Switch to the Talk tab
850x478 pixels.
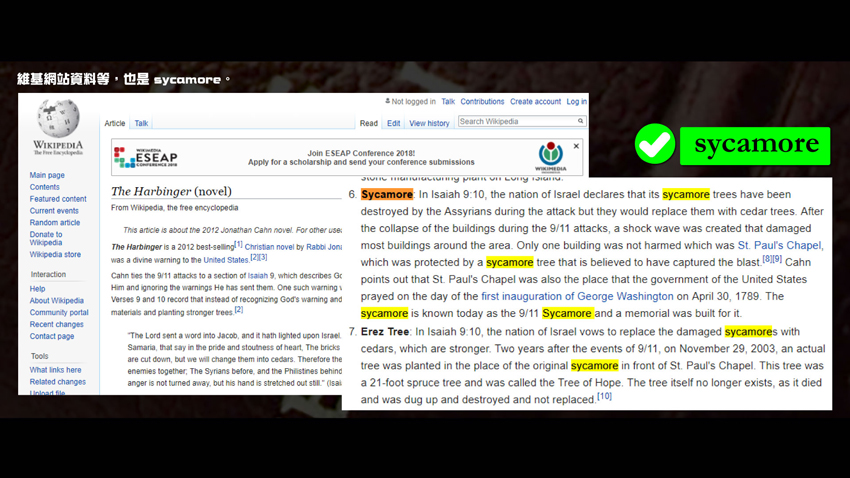141,124
